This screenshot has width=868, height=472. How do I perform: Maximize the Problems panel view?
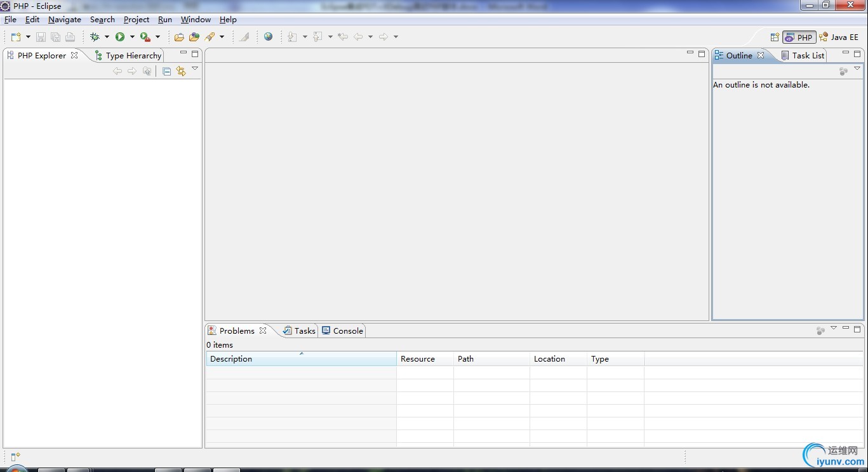click(857, 329)
